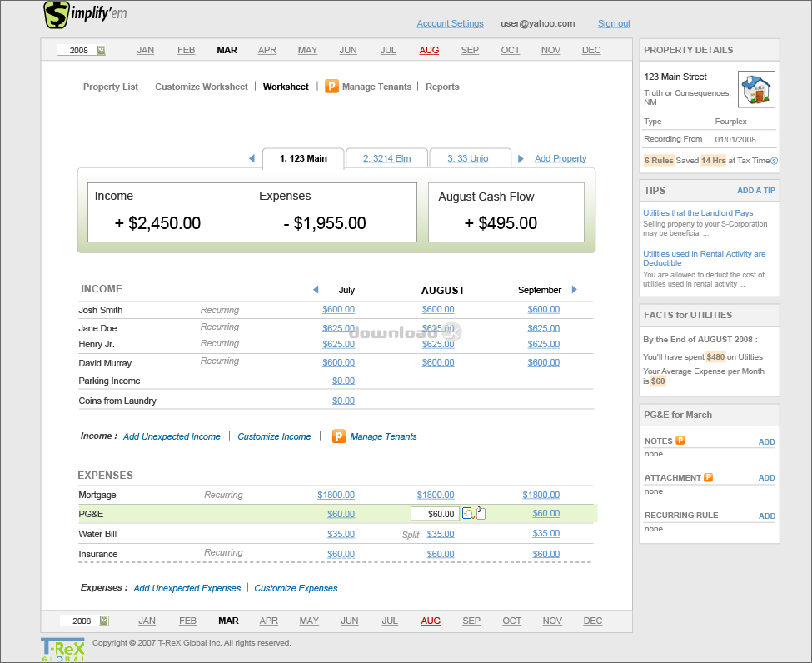This screenshot has height=663, width=812.
Task: Select MAR in top month bar
Action: (227, 50)
